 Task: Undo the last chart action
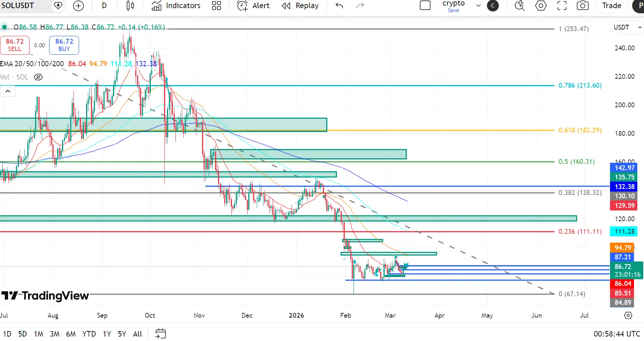click(x=340, y=6)
